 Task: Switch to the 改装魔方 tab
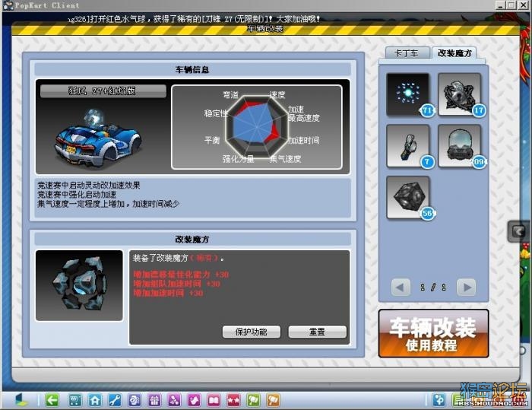pos(454,53)
